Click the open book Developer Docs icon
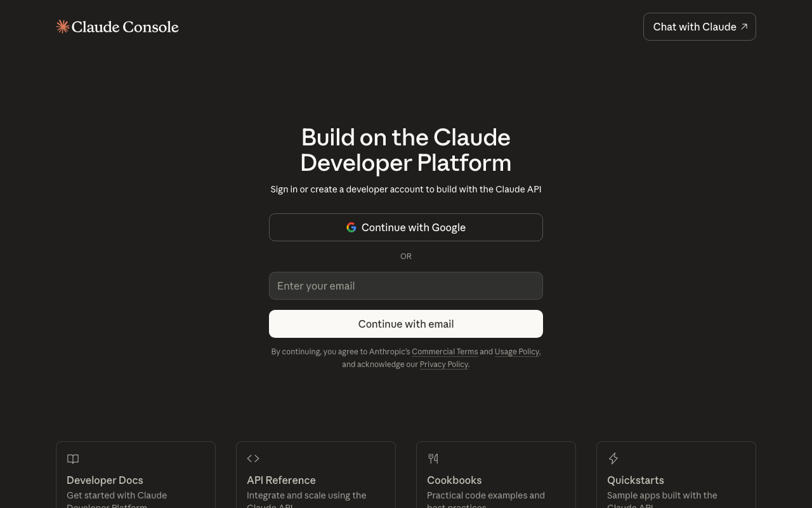 pos(73,458)
